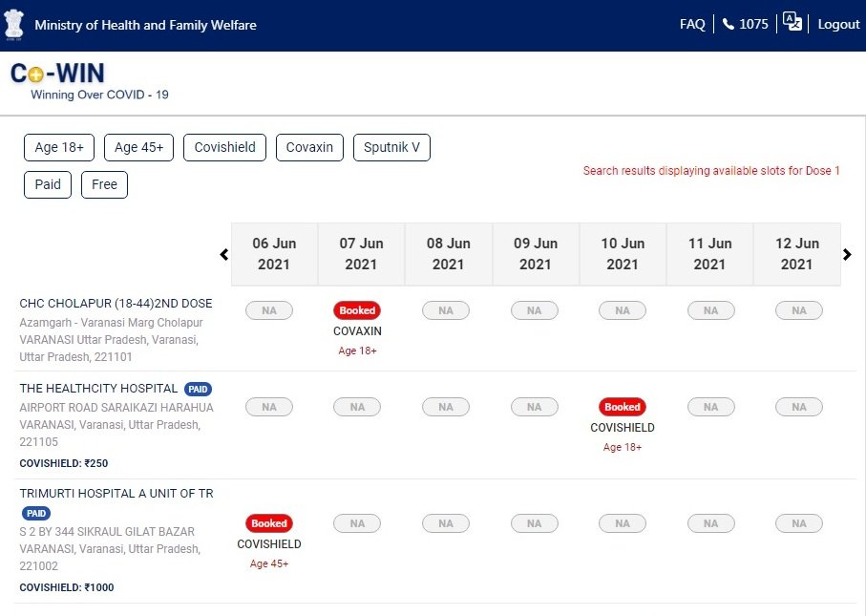Toggle the Covaxin vaccine filter
Viewport: 866px width, 616px height.
point(309,147)
